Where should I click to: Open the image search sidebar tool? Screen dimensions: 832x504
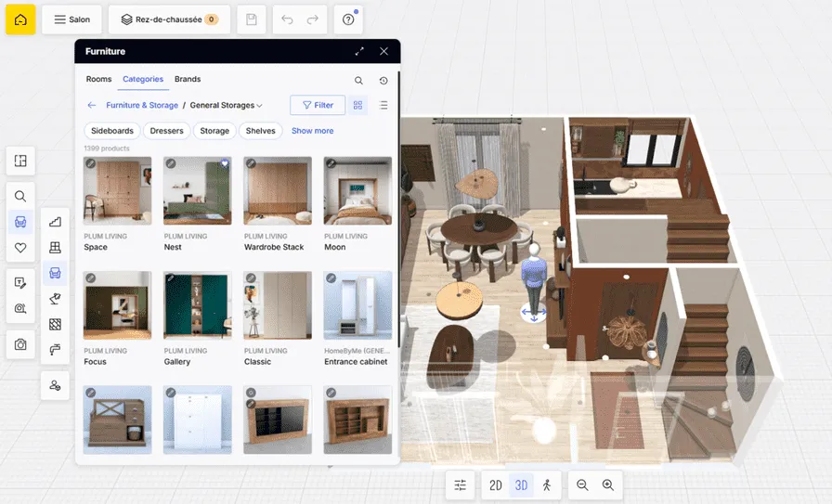[x=20, y=308]
